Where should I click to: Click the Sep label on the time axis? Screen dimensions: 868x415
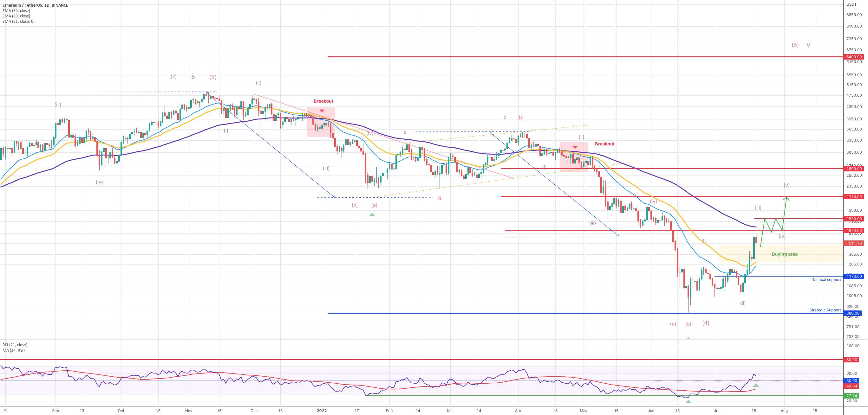pyautogui.click(x=55, y=411)
